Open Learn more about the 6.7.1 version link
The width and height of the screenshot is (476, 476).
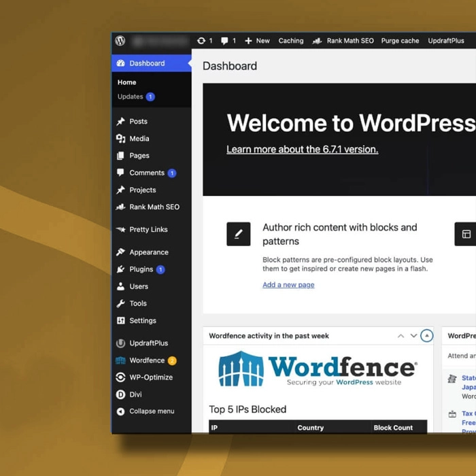point(303,150)
